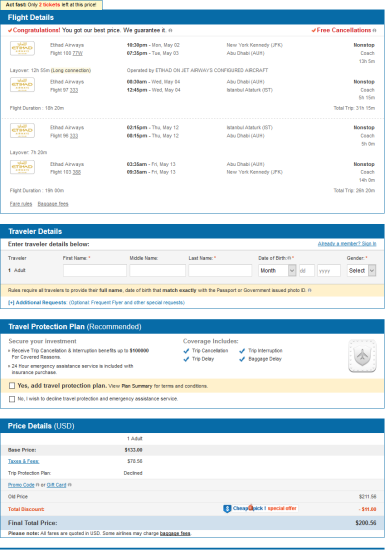
Task: Click the dd day input field
Action: [306, 270]
